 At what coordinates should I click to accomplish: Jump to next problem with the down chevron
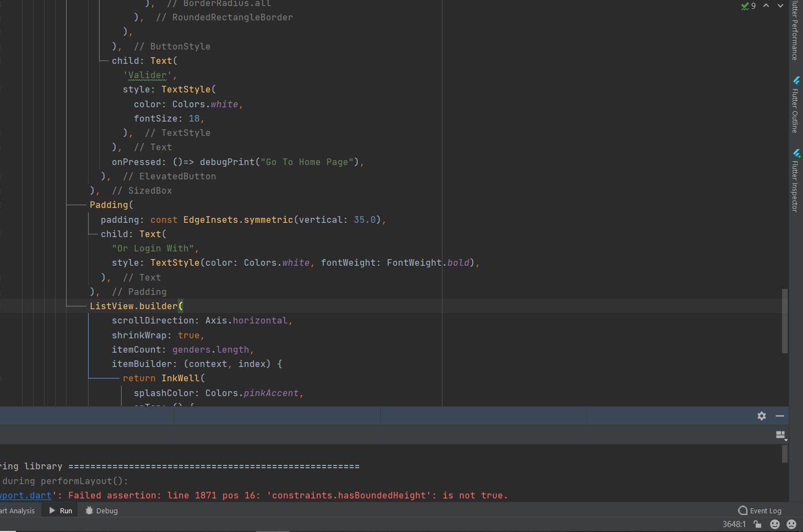point(780,6)
